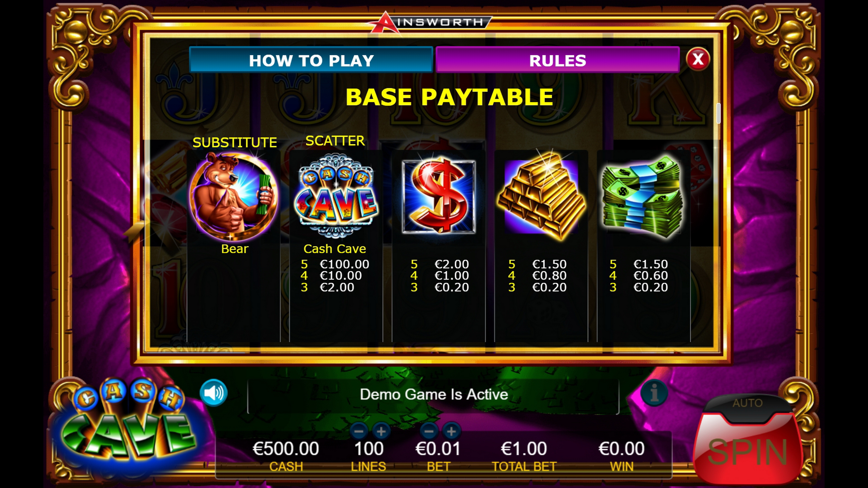This screenshot has height=488, width=868.
Task: Mute the game sound speaker icon
Action: 214,393
